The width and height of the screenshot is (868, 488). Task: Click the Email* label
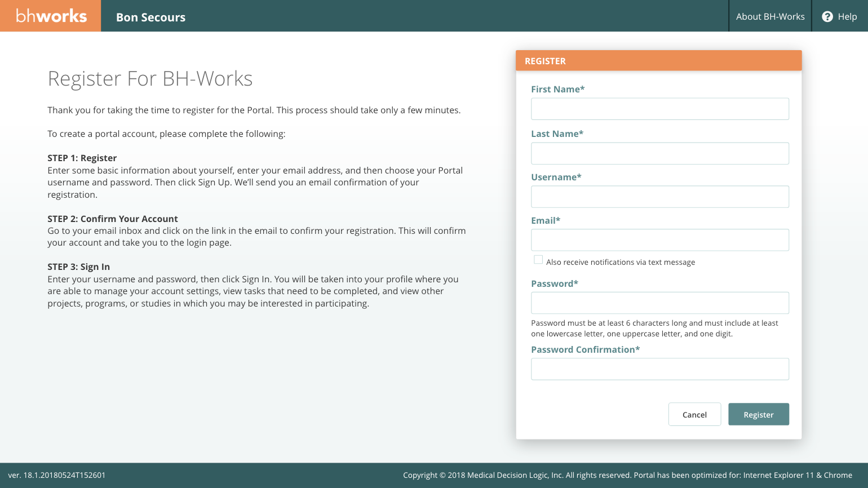(546, 220)
